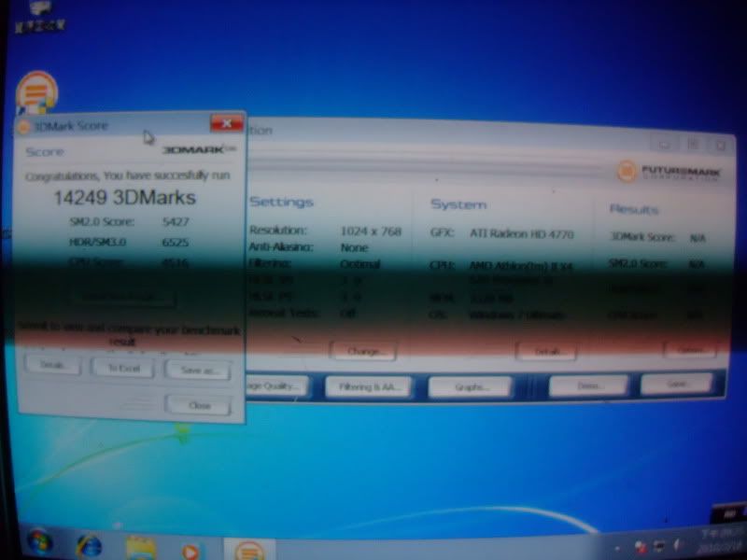The width and height of the screenshot is (747, 560).
Task: Open the Graphs... button
Action: (471, 386)
